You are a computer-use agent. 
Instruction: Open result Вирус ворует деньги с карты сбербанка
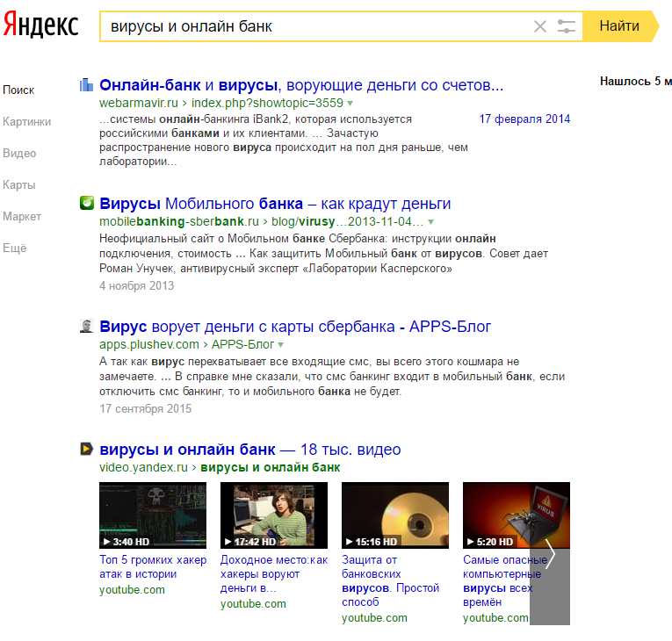(295, 327)
